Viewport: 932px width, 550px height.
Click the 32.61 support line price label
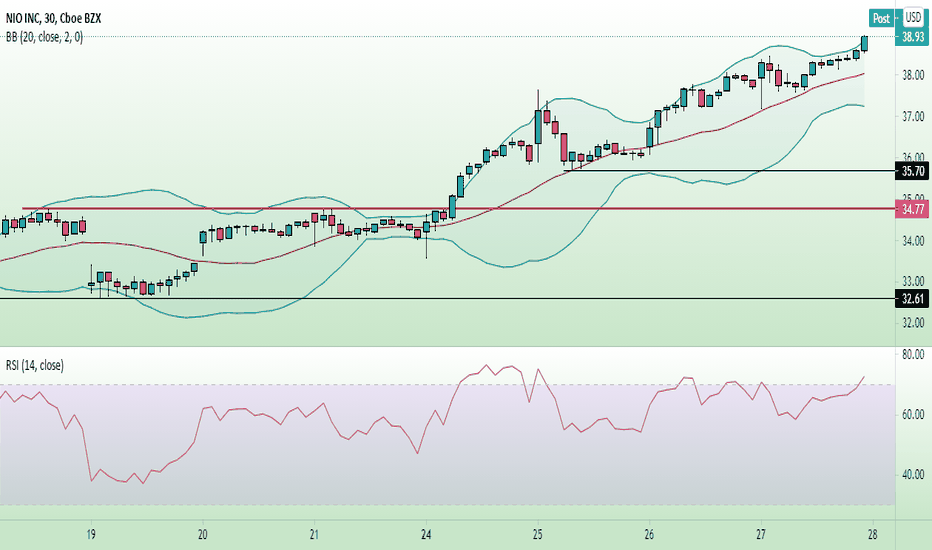point(913,299)
